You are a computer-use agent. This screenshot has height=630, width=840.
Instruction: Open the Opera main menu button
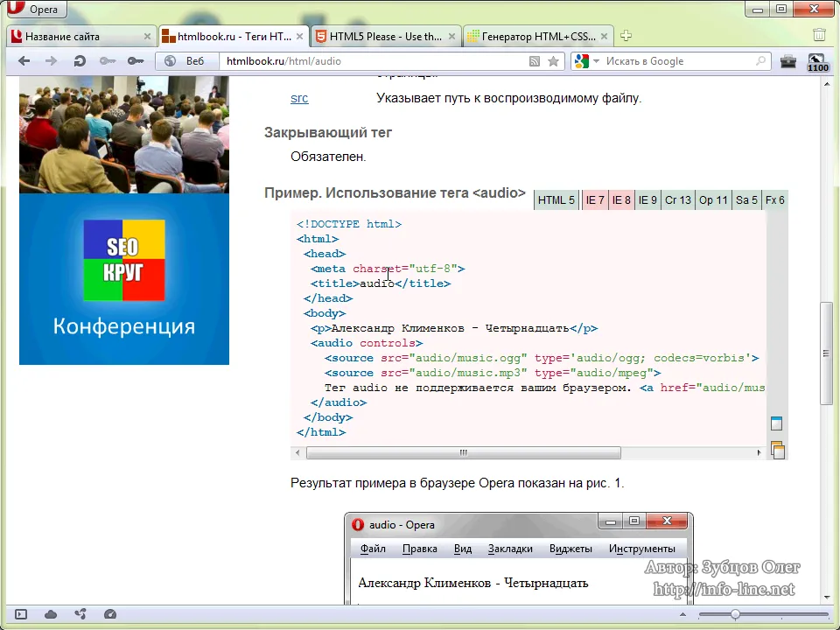[x=37, y=9]
